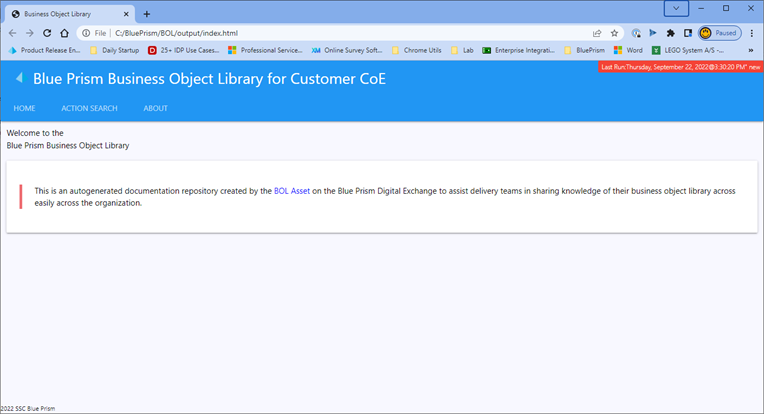Click the Paused profile button
764x414 pixels.
click(720, 33)
